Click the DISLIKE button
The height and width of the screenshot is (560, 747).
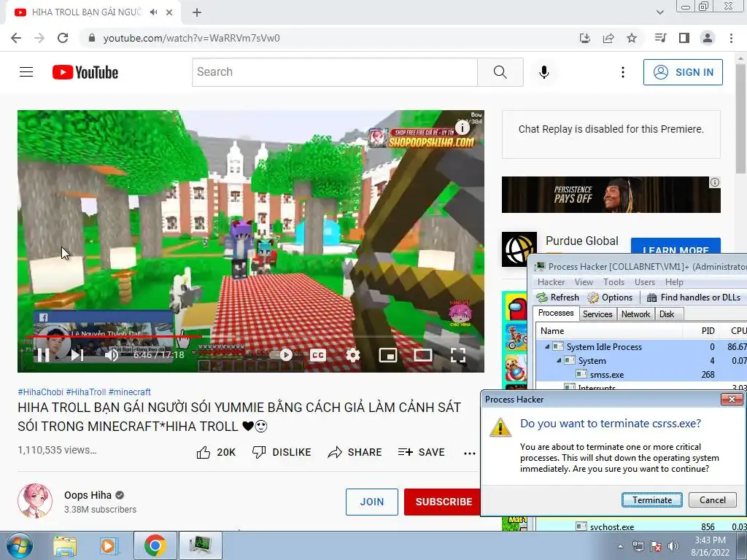[x=282, y=452]
